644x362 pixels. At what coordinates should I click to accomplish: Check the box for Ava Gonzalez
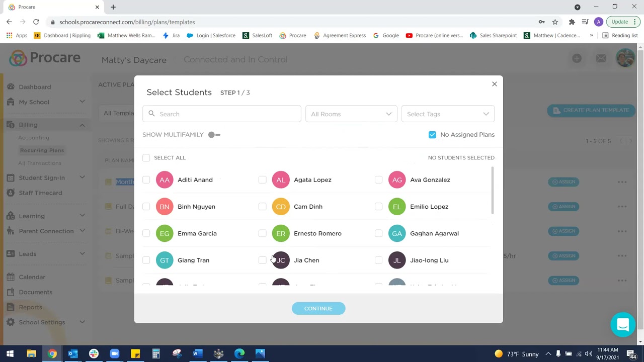point(378,179)
